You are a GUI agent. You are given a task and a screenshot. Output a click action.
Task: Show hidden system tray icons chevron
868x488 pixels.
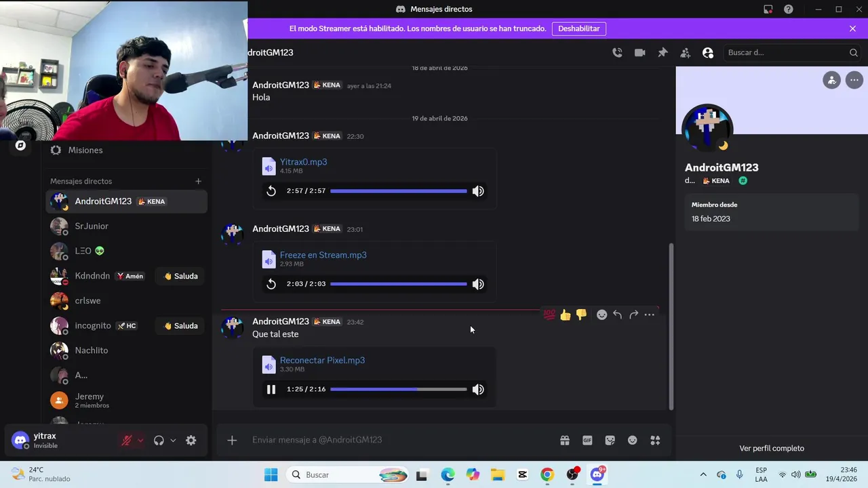(703, 475)
